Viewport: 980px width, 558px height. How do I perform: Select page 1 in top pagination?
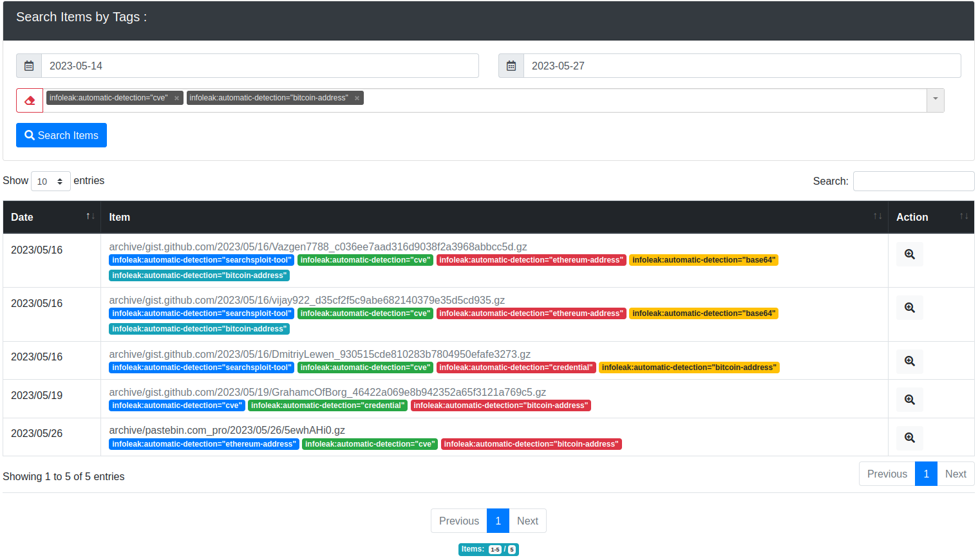point(926,474)
